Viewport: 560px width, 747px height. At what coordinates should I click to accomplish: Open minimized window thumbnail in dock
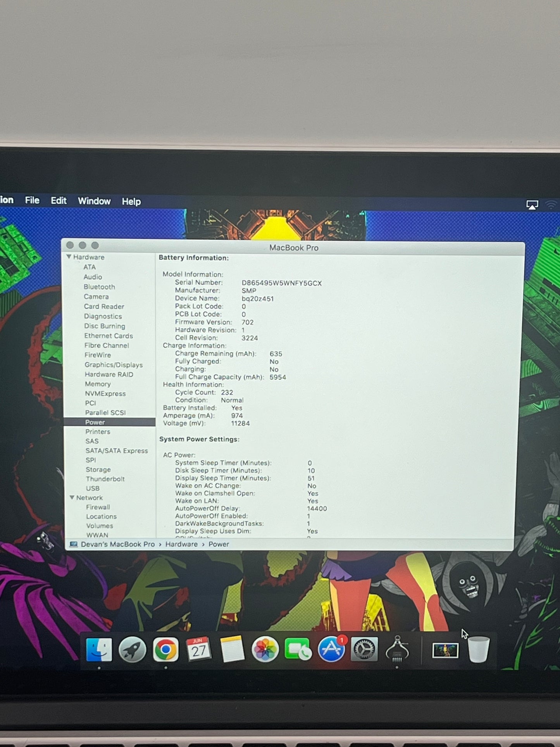click(445, 650)
